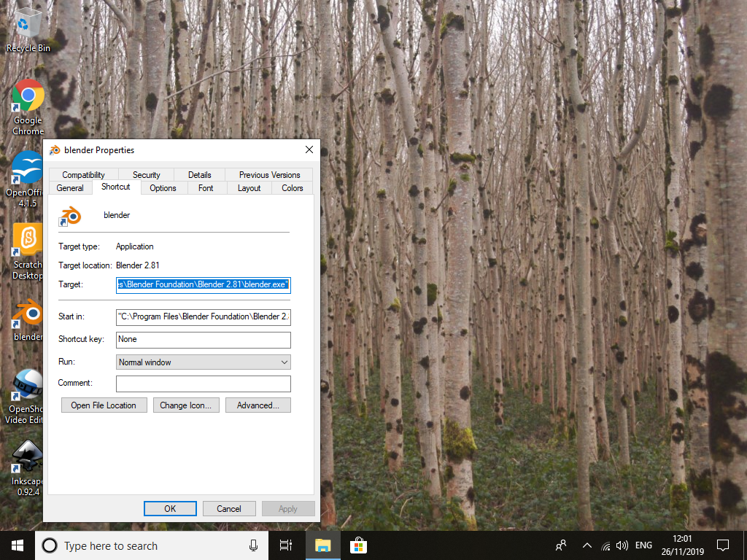This screenshot has height=560, width=747.
Task: Open the clock showing 12:01
Action: (x=682, y=545)
